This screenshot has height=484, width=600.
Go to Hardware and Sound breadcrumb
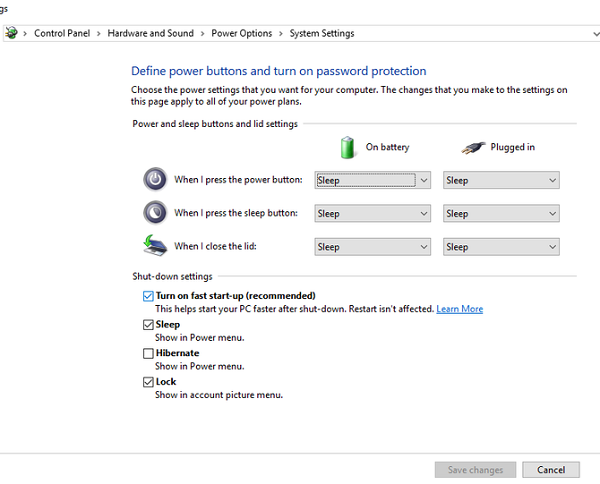tap(150, 33)
